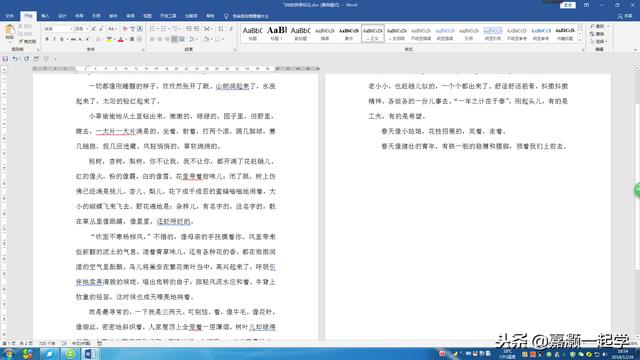
Task: Click the Distributed alignment icon
Action: (182, 39)
